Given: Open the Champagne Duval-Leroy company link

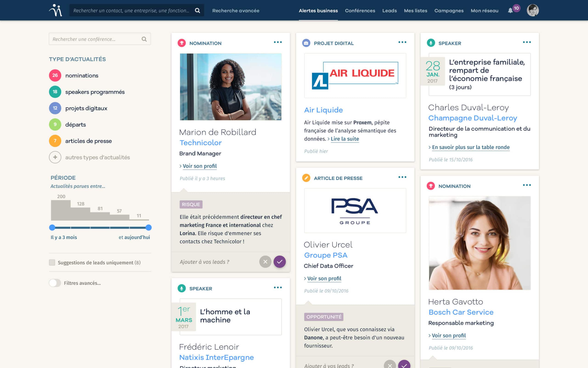Looking at the screenshot, I should [473, 118].
